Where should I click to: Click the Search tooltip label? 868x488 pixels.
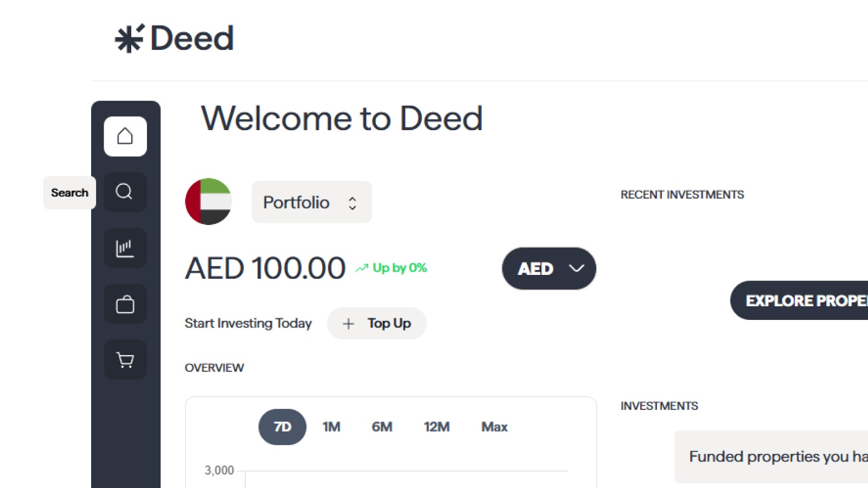[x=69, y=192]
